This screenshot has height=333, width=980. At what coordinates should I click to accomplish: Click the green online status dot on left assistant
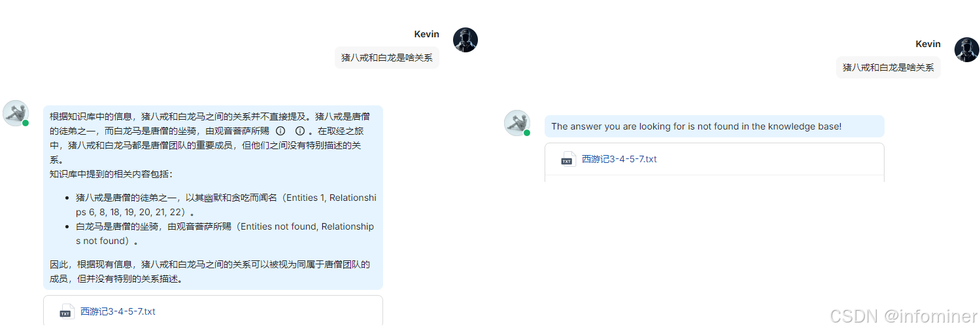coord(25,123)
